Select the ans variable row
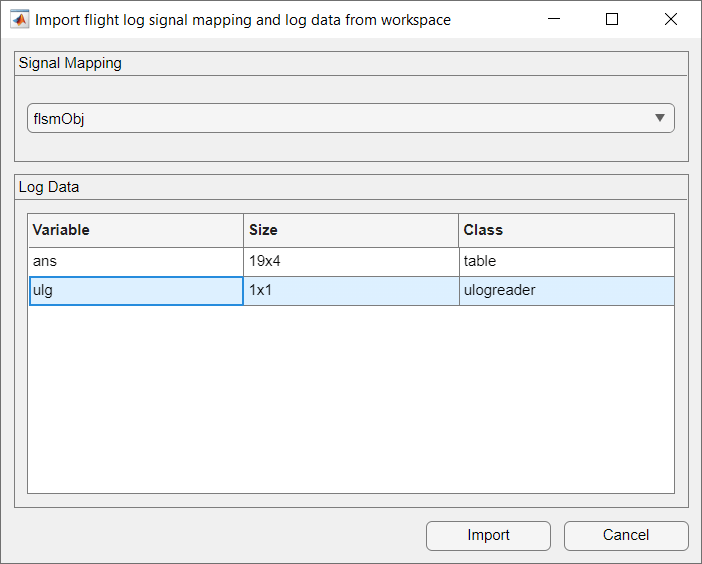Viewport: 702px width, 564px height. (x=135, y=261)
